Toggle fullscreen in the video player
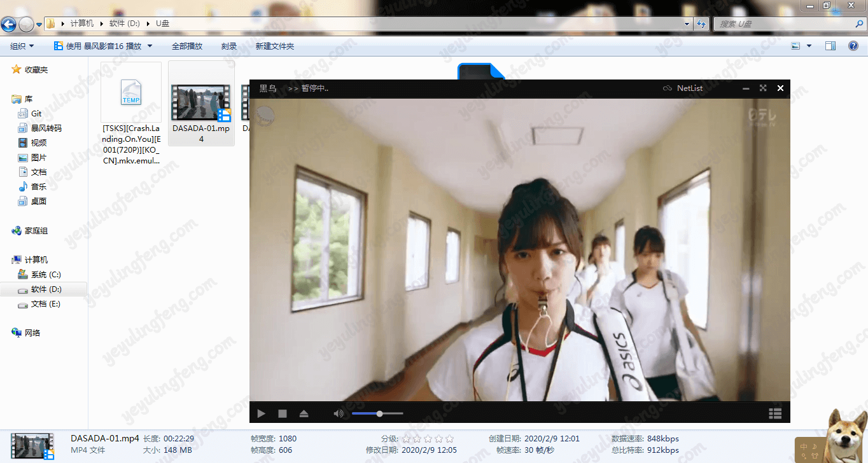 763,88
